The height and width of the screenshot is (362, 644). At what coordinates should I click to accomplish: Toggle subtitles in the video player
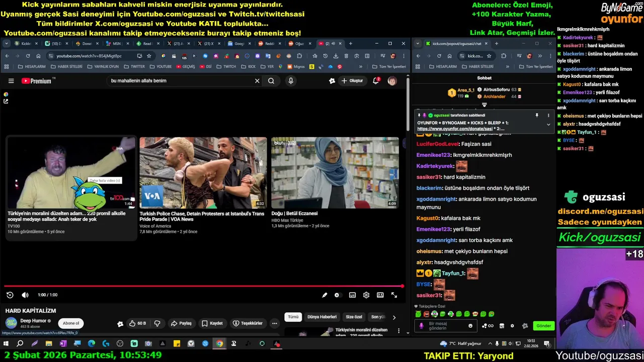pos(352,295)
